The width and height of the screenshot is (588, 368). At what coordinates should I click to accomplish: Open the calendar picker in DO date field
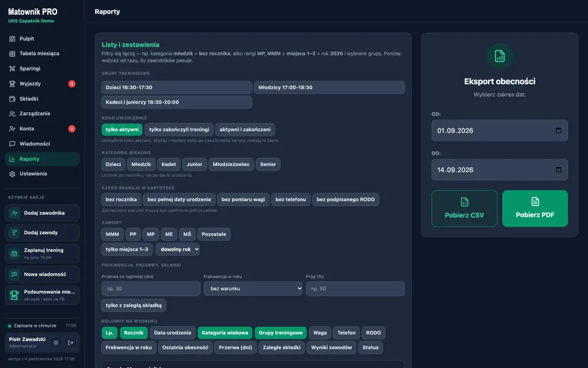tap(559, 170)
